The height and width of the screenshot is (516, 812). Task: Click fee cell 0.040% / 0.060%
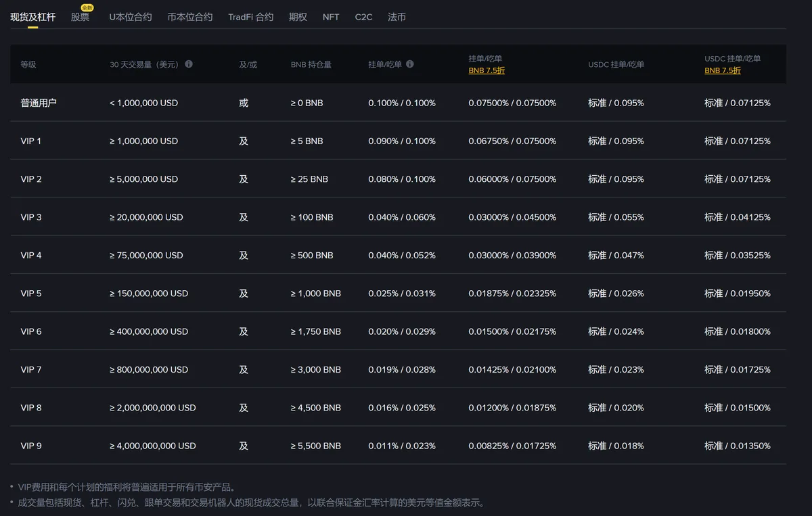click(402, 217)
